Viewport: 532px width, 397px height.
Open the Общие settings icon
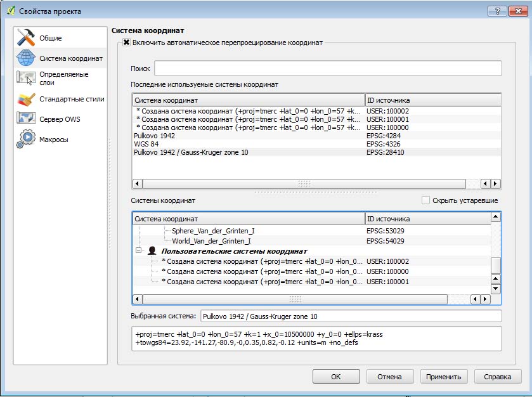[x=26, y=37]
